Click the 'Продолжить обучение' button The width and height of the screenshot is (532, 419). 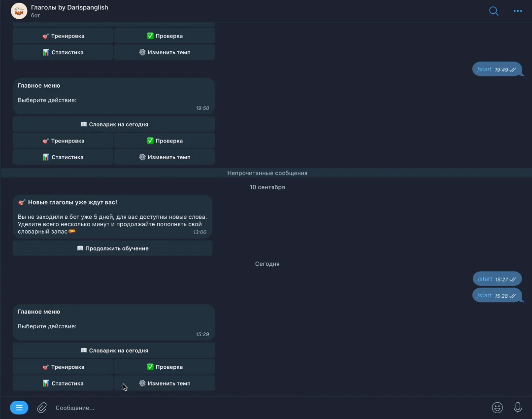point(113,248)
